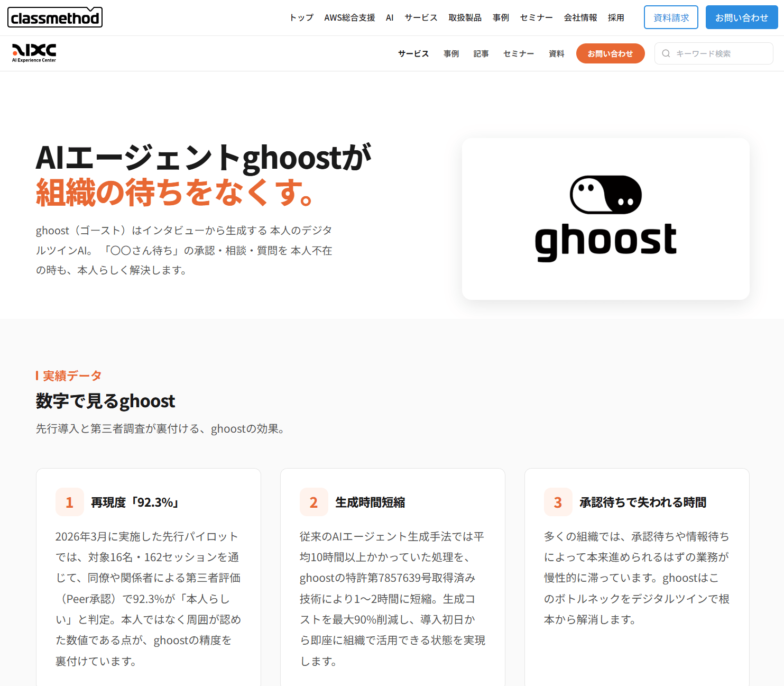The image size is (784, 686).
Task: Click the orange text 組織の待ちをなくす。
Action: [175, 193]
